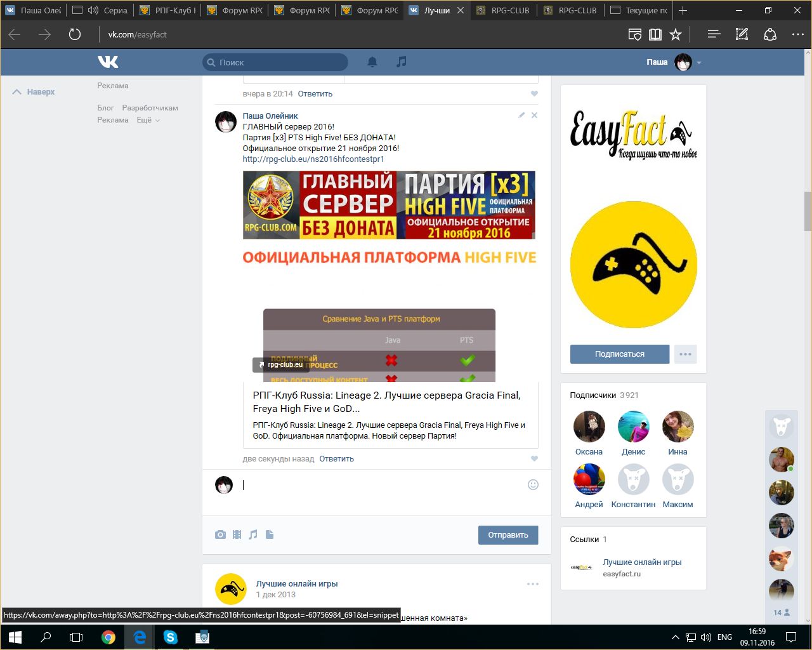Expand the Ещё footer menu
812x650 pixels.
tap(148, 120)
